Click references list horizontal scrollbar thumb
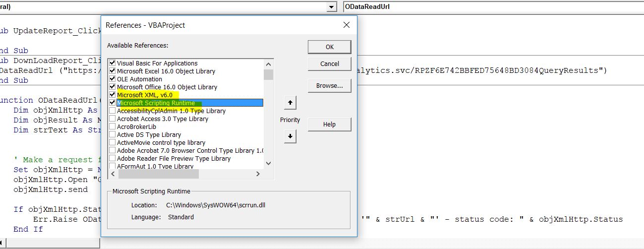644x249 pixels. [x=158, y=174]
